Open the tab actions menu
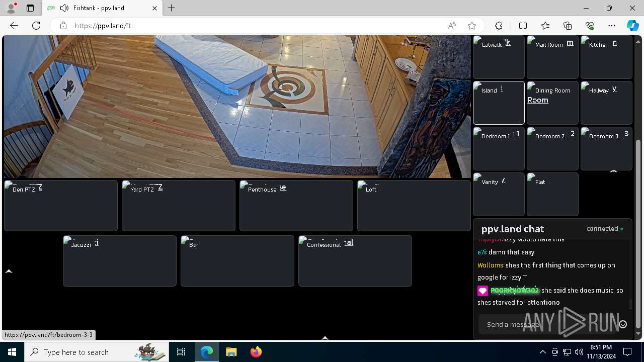Screen dimensions: 644x362 (x=30, y=8)
